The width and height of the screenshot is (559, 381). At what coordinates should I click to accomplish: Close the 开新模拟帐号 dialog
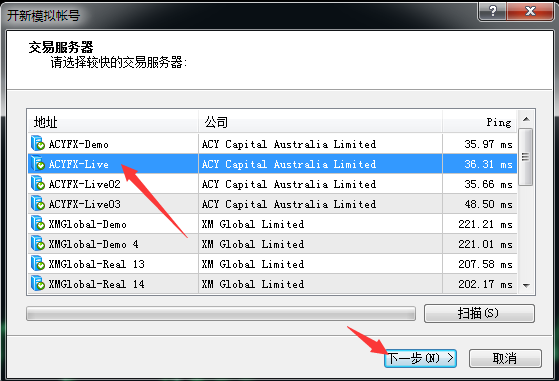point(530,11)
